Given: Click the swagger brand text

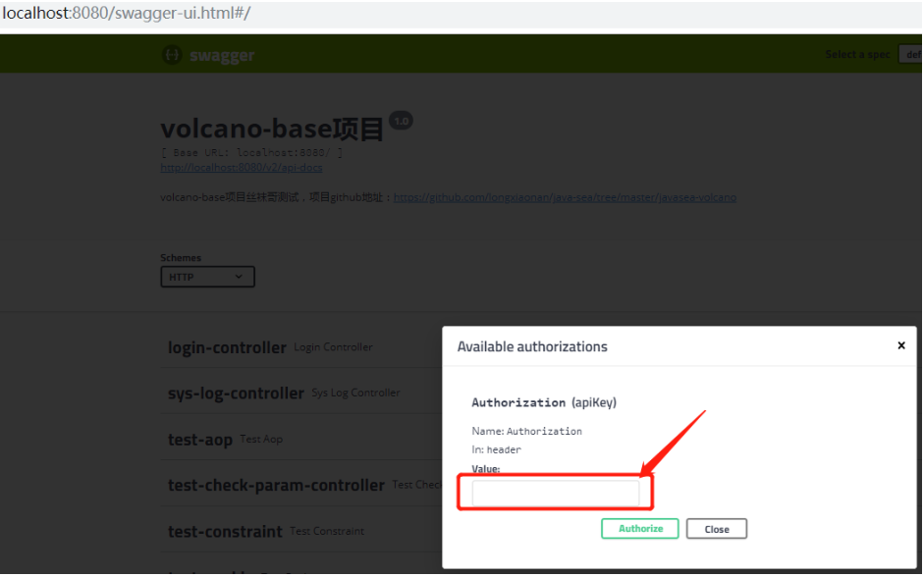Looking at the screenshot, I should coord(222,55).
